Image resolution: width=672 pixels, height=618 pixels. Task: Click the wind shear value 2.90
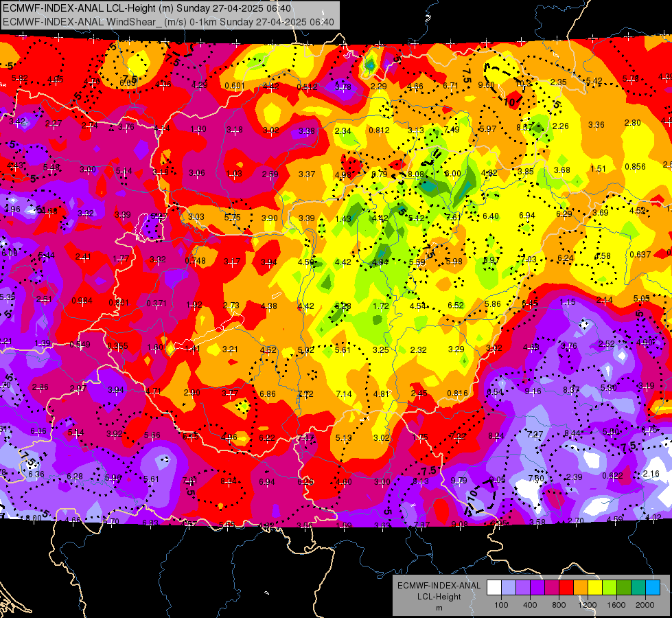point(192,392)
